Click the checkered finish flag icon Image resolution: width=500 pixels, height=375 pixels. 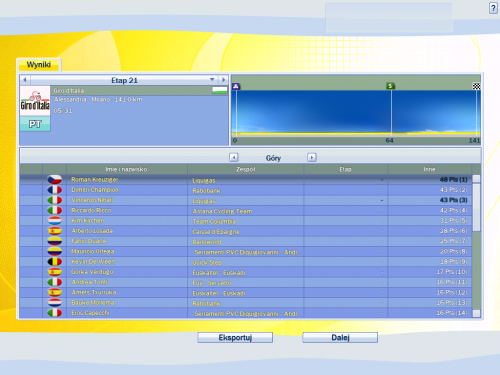pyautogui.click(x=476, y=86)
